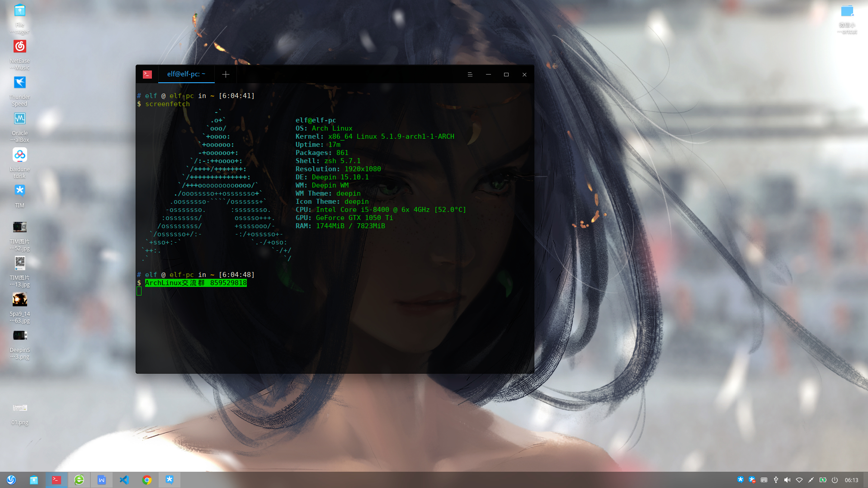This screenshot has width=868, height=488.
Task: Select the elf@elf-pc terminal tab
Action: [186, 74]
